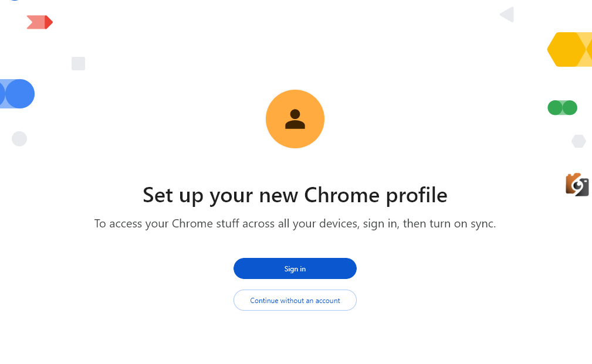Click the "Set up your new Chrome profile" heading
Screen dimensions: 592x364
point(295,195)
